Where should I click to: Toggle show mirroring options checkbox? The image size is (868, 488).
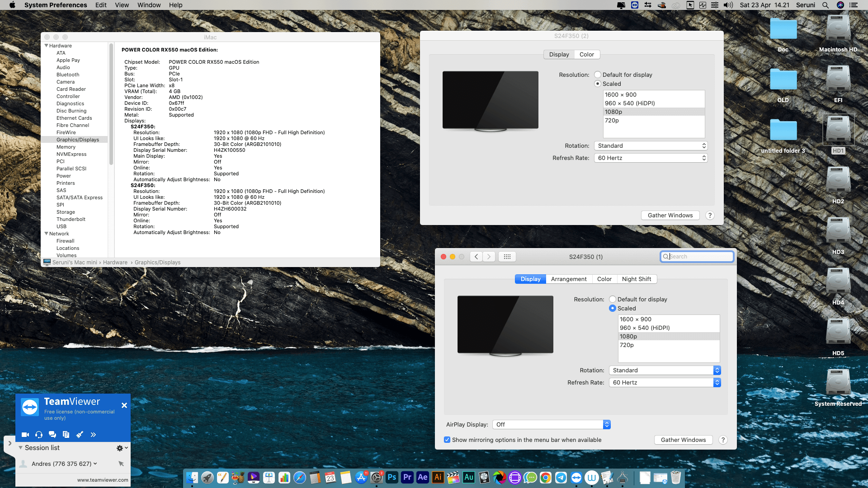(x=447, y=440)
